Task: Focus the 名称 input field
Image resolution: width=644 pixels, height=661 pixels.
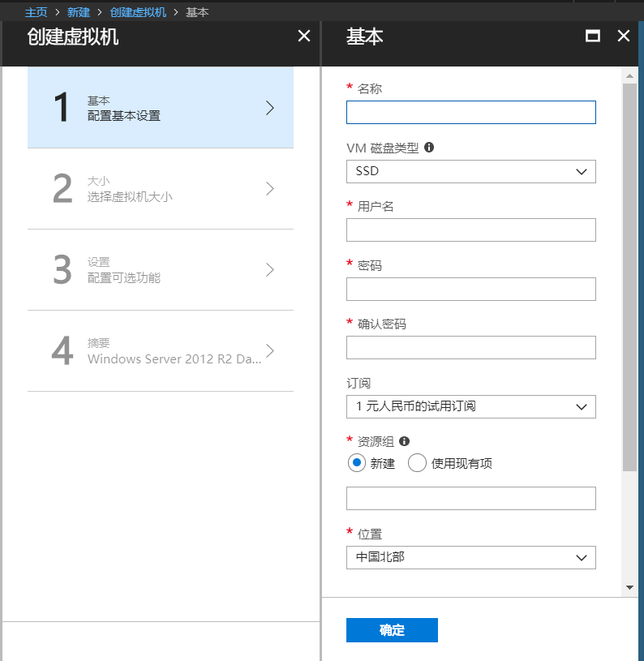Action: pyautogui.click(x=470, y=112)
